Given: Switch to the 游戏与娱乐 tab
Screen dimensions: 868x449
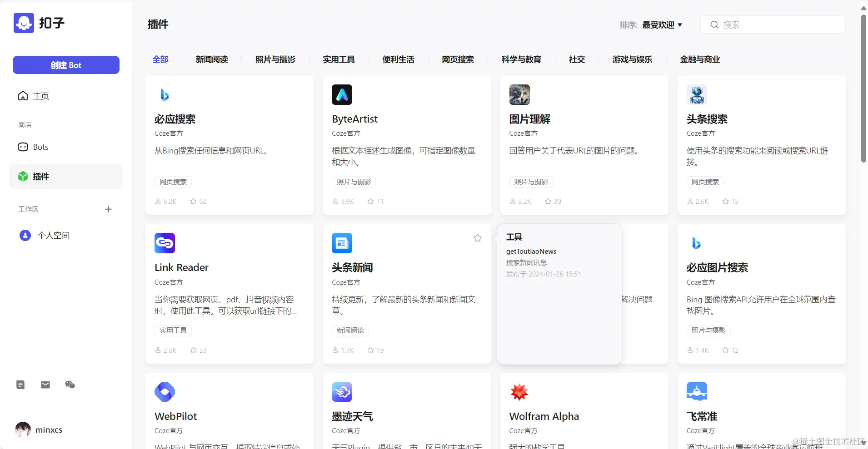Looking at the screenshot, I should coord(633,59).
